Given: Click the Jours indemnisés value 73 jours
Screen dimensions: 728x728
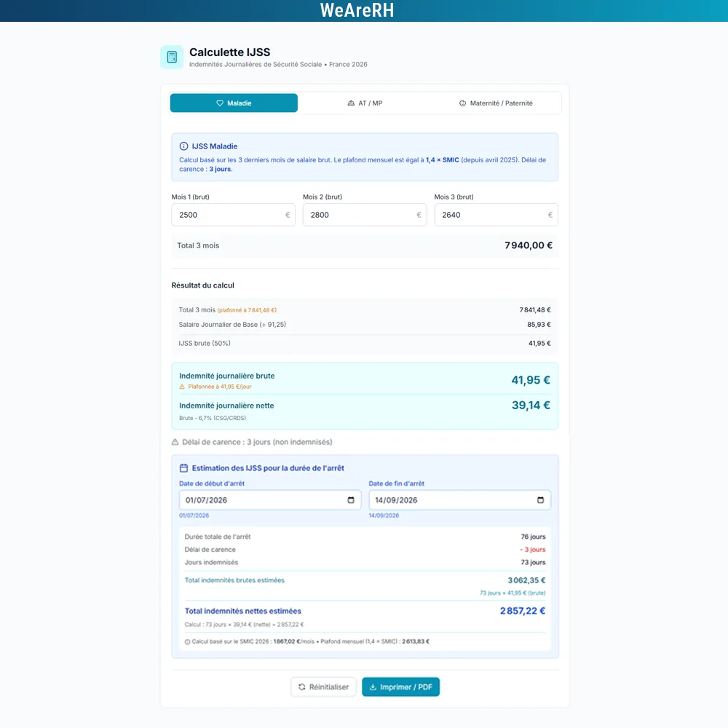Looking at the screenshot, I should coord(533,562).
